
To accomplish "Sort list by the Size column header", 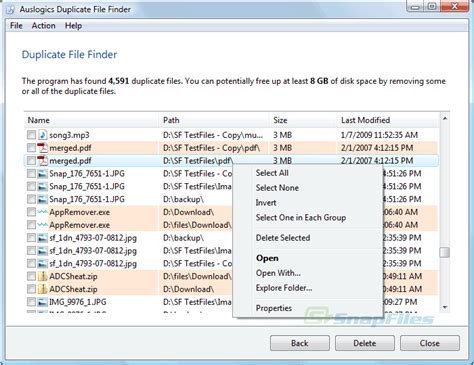I will [303, 120].
